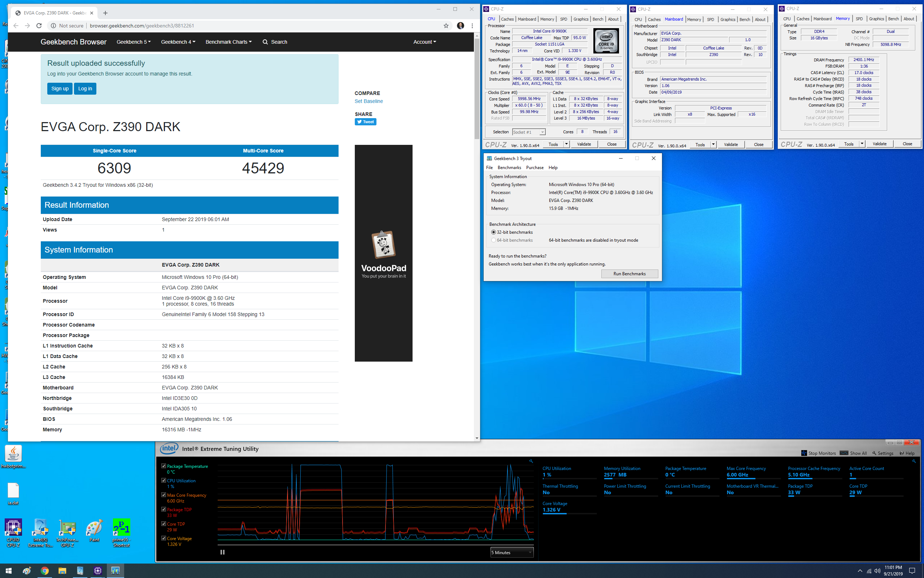
Task: Switch to Graphics tab in CPU-Z Memory window
Action: coord(876,19)
